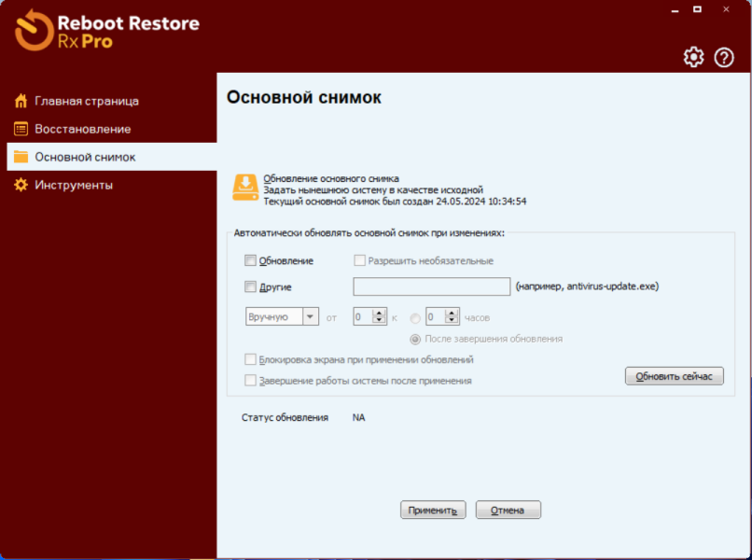This screenshot has width=752, height=560.
Task: Select the Основной снимок sidebar item
Action: tap(112, 157)
